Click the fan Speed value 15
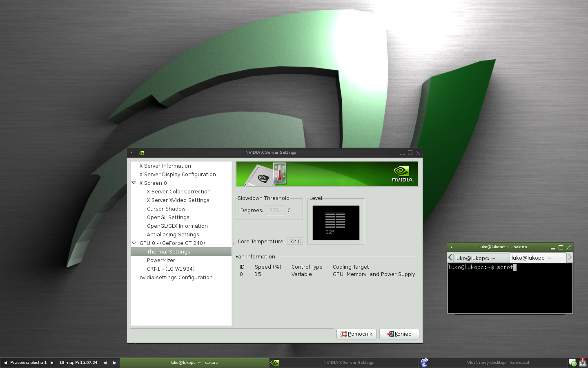Viewport: 588px width, 368px height. point(258,274)
